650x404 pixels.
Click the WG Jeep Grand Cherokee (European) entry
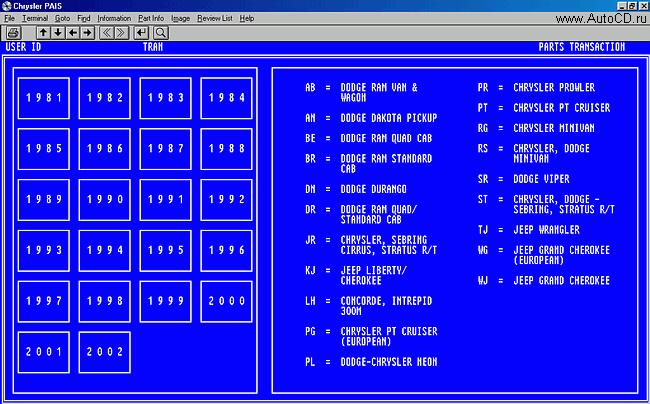tap(544, 255)
